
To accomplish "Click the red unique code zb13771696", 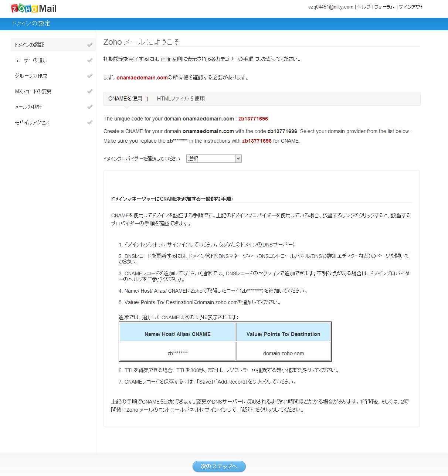I will (253, 119).
